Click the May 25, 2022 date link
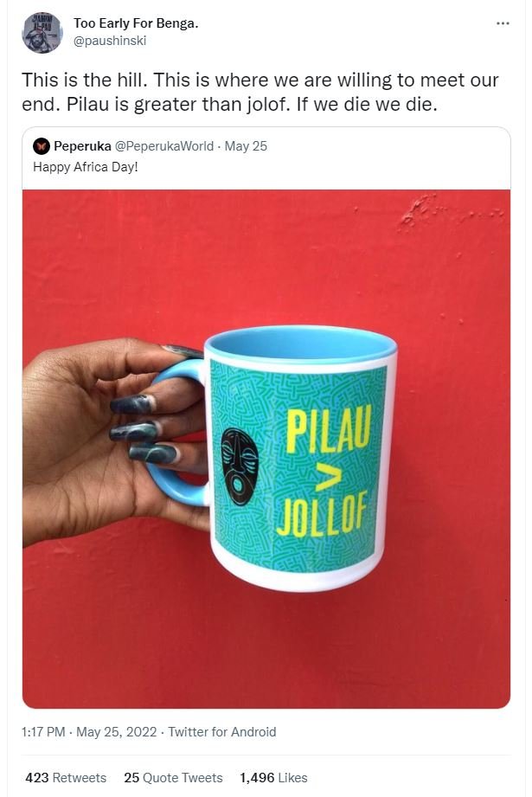Image resolution: width=532 pixels, height=797 pixels. 117,732
